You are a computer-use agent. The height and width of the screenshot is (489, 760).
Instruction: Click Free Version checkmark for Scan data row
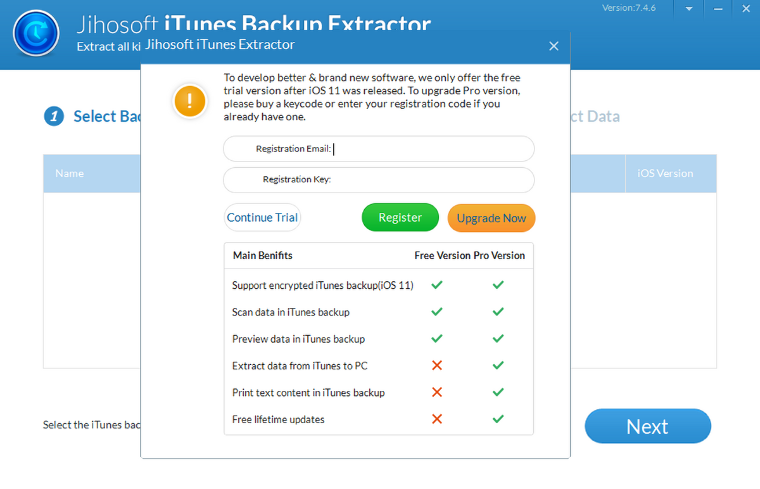pyautogui.click(x=437, y=312)
